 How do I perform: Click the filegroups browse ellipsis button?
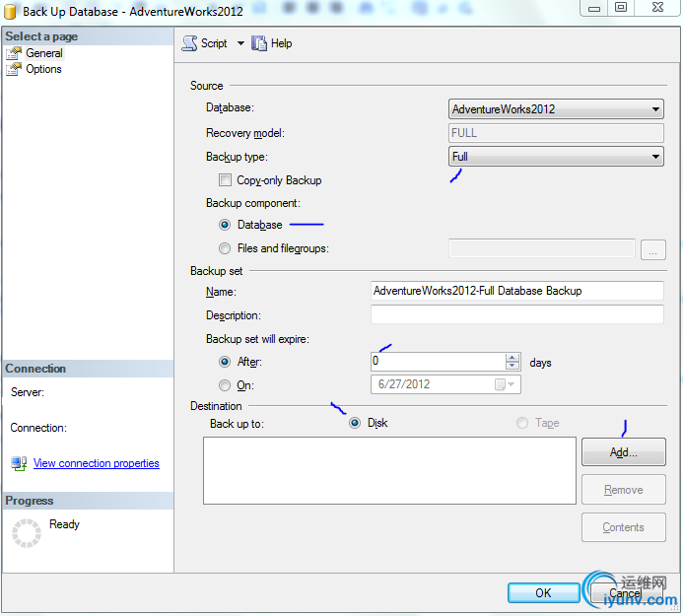pyautogui.click(x=653, y=249)
